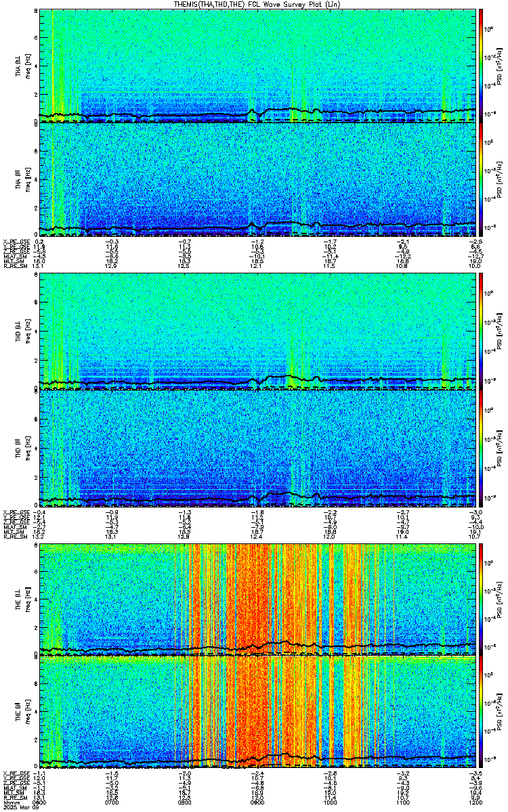Viewport: 508px width, 812px height.
Task: Click the color bar beside THA B|| panel
Action: coord(482,179)
